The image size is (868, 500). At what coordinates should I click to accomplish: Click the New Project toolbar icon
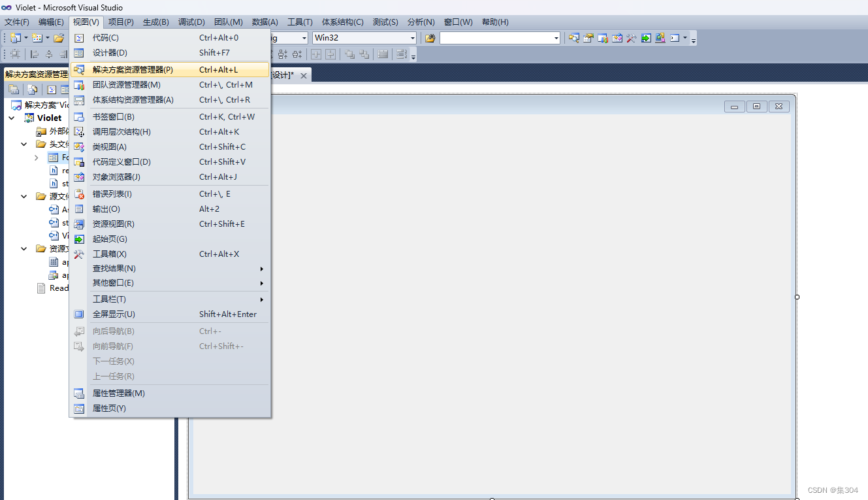[x=15, y=38]
